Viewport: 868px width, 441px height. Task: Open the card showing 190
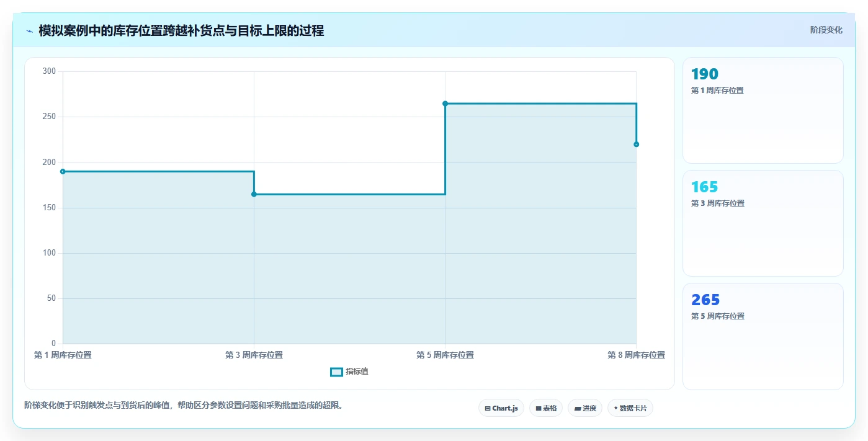pyautogui.click(x=763, y=110)
